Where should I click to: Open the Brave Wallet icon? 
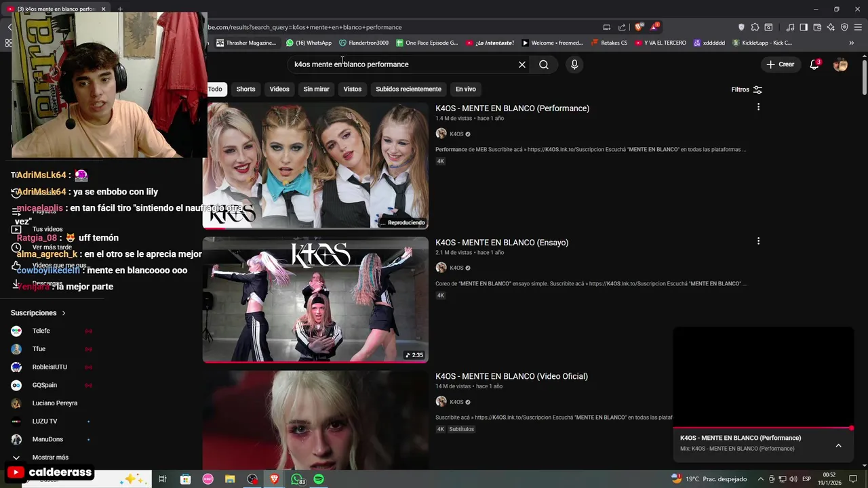pos(817,27)
